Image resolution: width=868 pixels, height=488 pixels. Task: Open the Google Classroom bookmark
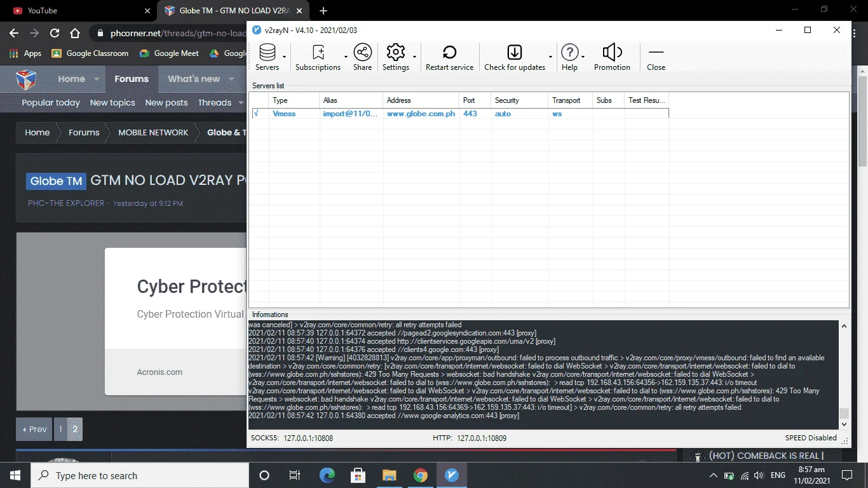(x=90, y=53)
